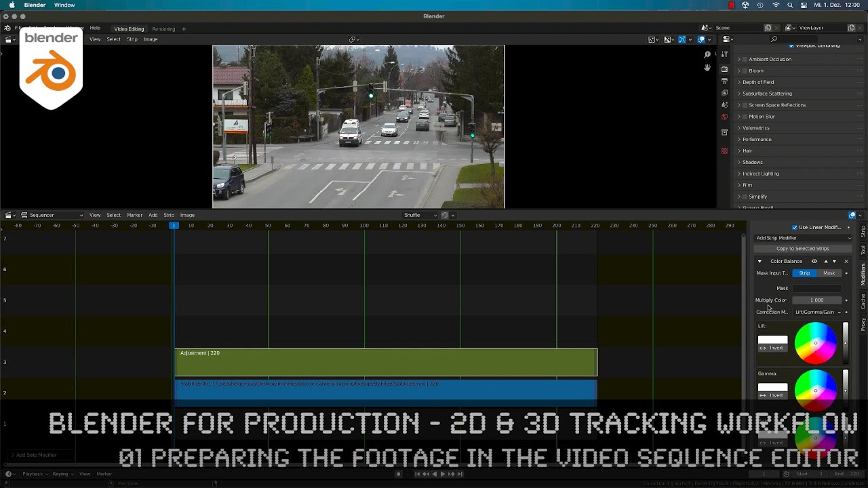Screen dimensions: 868x488
Task: Enable the Ambient Occlusion checkbox
Action: tap(745, 59)
